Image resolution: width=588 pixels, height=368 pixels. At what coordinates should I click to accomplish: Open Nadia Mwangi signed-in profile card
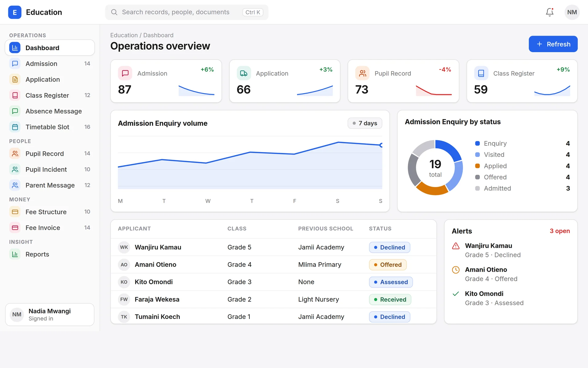click(50, 315)
